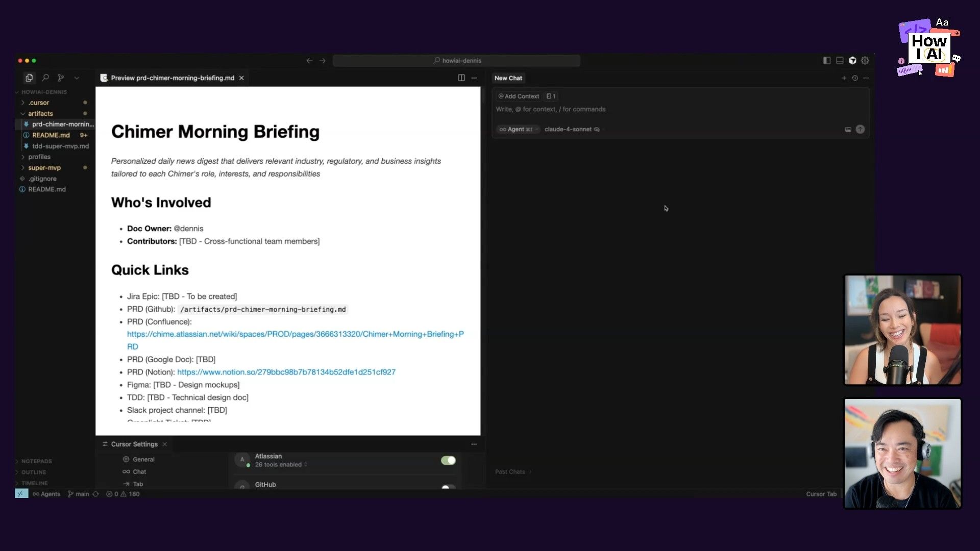Go back with the left arrow
The width and height of the screenshot is (980, 551).
(x=309, y=60)
